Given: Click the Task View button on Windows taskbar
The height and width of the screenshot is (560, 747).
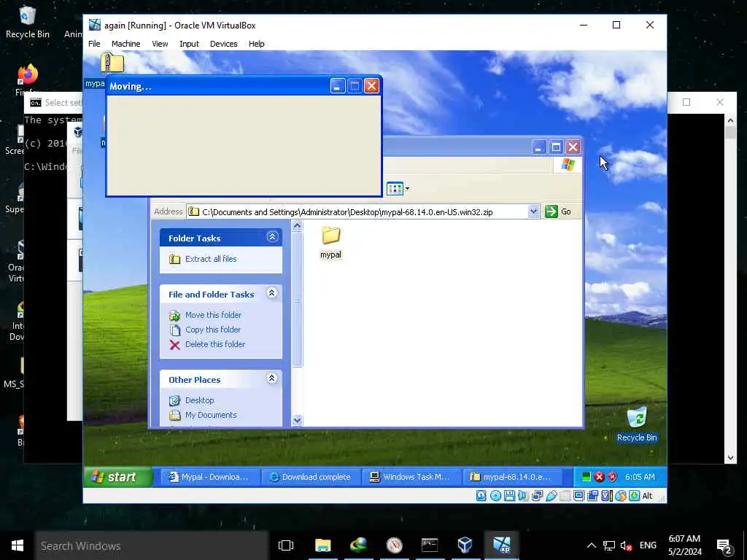Looking at the screenshot, I should (x=286, y=545).
